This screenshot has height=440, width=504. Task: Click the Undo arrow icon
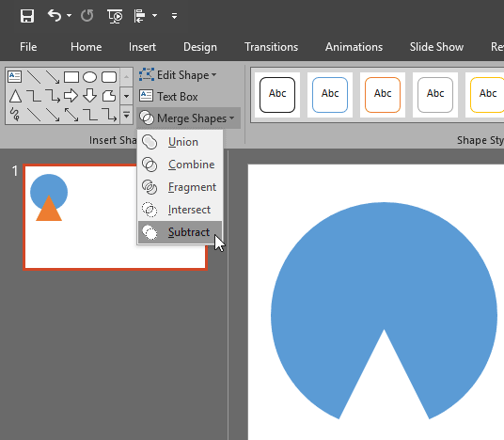(55, 15)
